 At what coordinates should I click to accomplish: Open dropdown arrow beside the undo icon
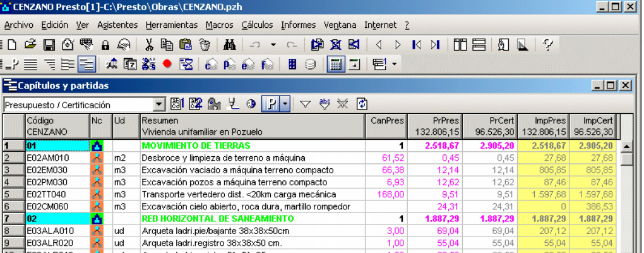[x=273, y=44]
